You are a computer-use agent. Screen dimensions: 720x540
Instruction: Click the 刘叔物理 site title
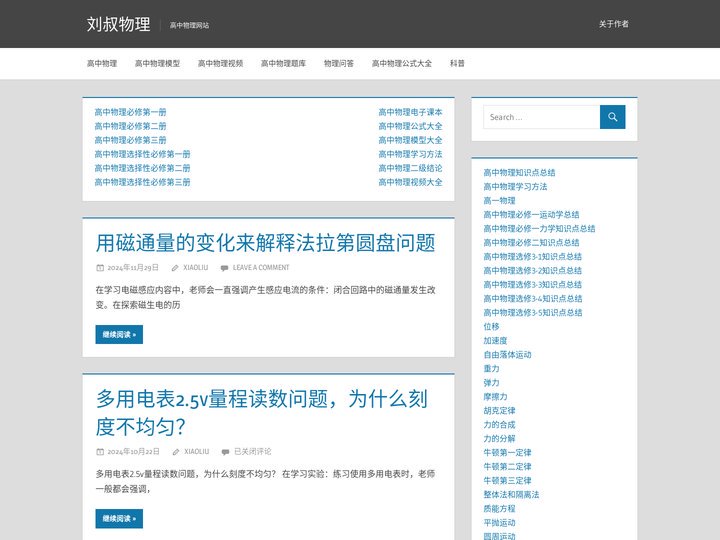coord(118,24)
